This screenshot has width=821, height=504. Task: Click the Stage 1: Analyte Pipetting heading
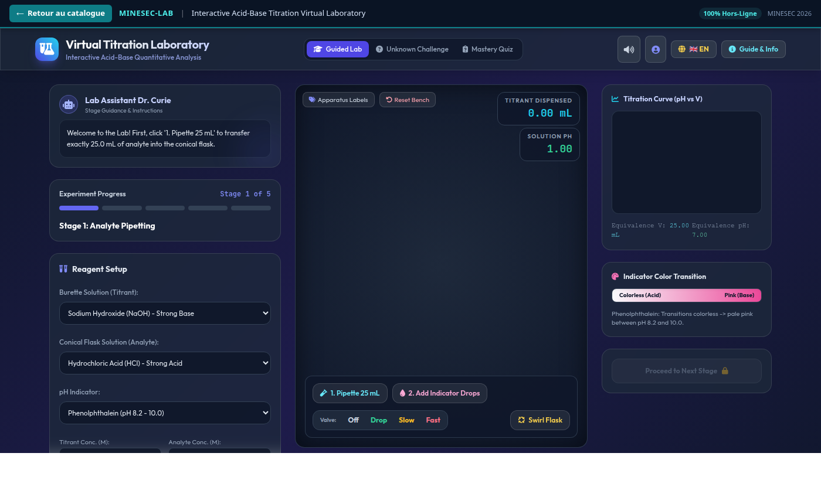tap(107, 226)
